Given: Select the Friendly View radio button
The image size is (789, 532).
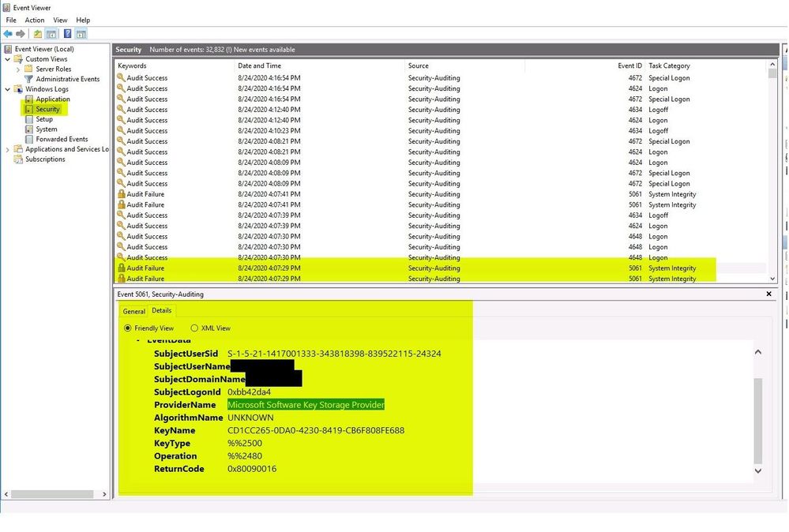Looking at the screenshot, I should (128, 328).
